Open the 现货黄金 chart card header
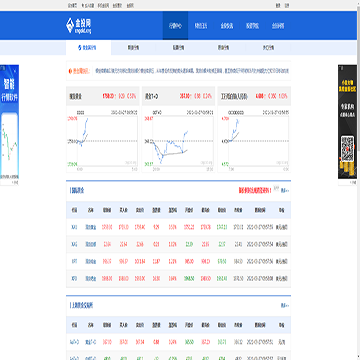The image size is (360, 360). [103, 96]
